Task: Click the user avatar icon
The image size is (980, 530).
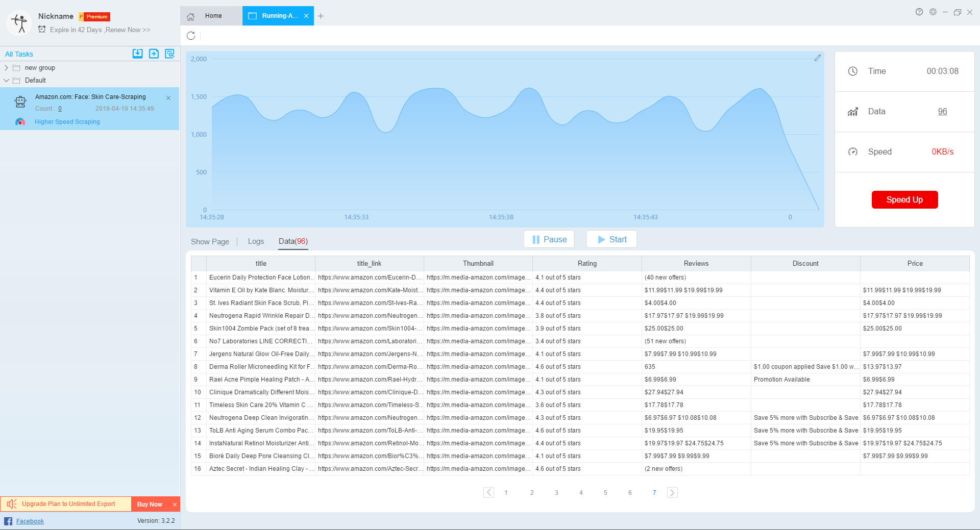Action: coord(20,23)
